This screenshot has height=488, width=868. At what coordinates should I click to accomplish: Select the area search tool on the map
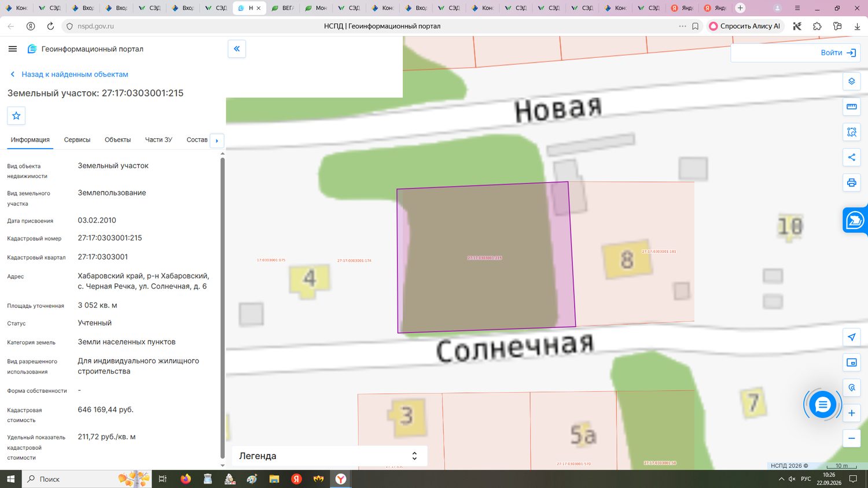(851, 132)
